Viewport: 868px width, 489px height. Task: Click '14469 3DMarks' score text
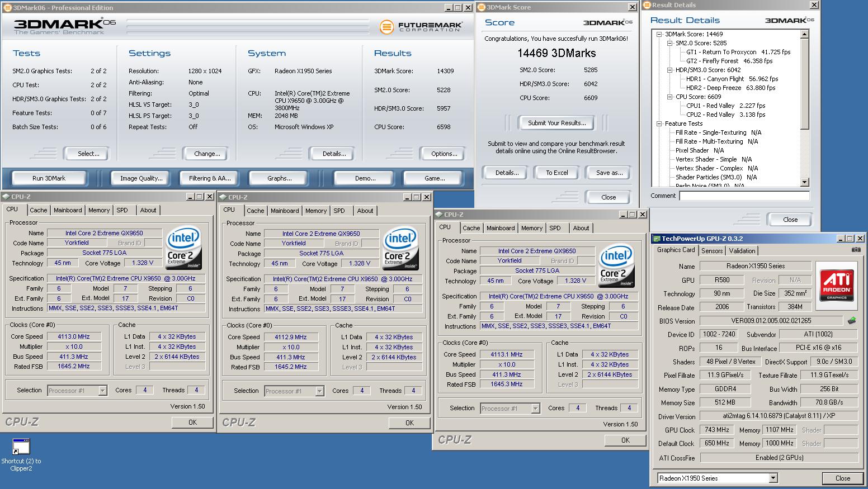point(556,53)
